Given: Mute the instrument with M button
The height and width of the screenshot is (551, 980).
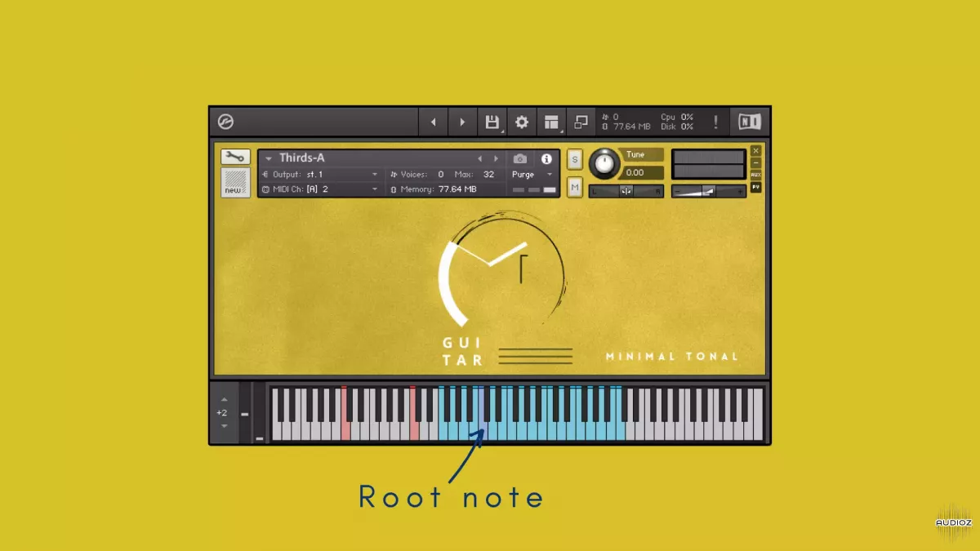Looking at the screenshot, I should [x=574, y=188].
